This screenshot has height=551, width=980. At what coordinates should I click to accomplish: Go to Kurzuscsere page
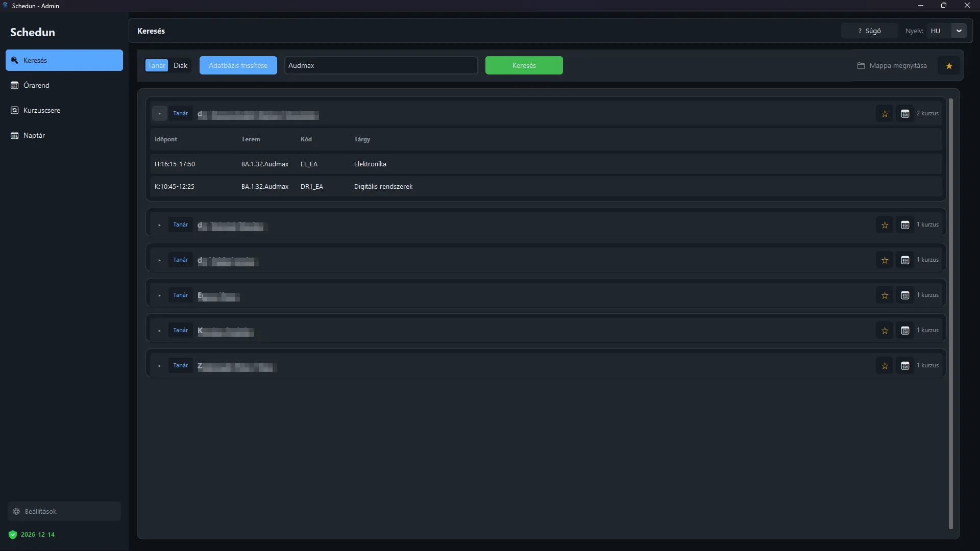coord(64,110)
